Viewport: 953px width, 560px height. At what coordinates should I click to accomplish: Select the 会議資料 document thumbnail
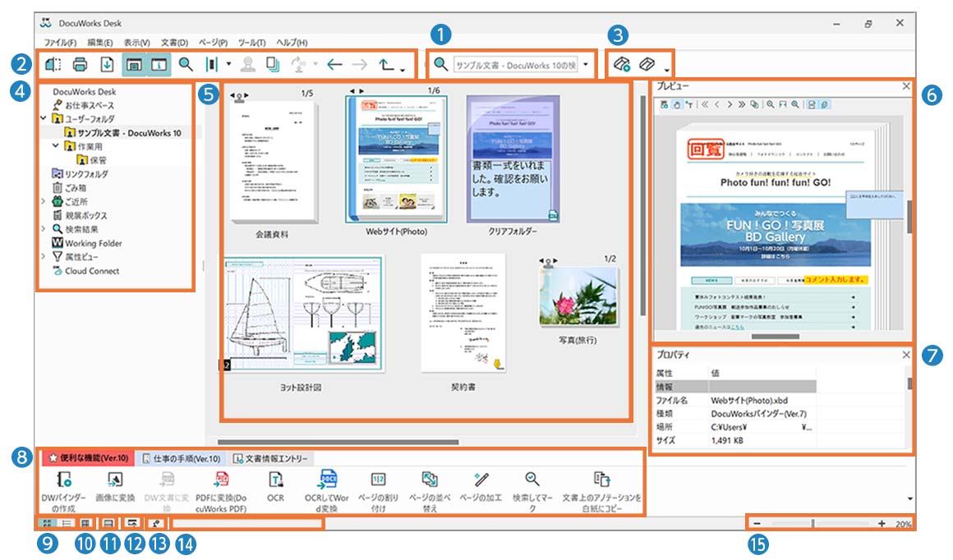pos(273,161)
